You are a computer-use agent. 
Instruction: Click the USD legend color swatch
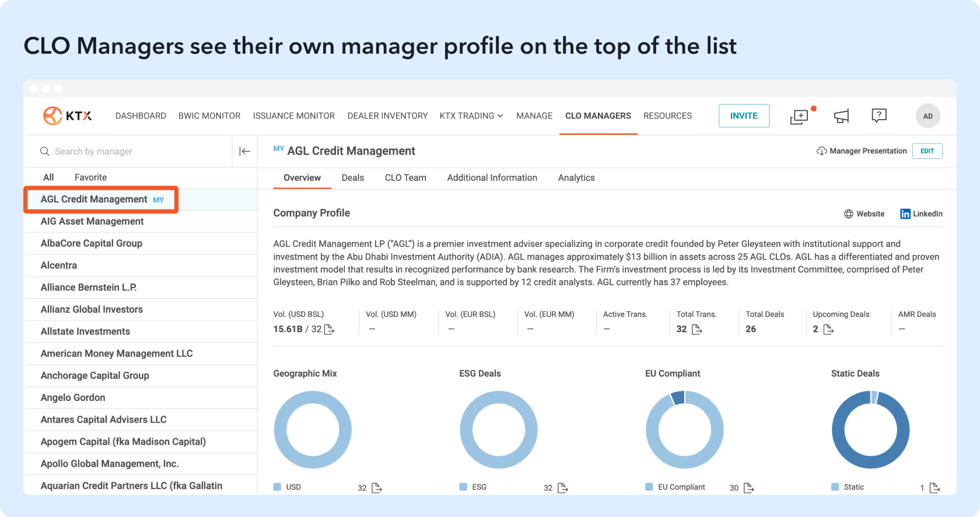click(278, 487)
